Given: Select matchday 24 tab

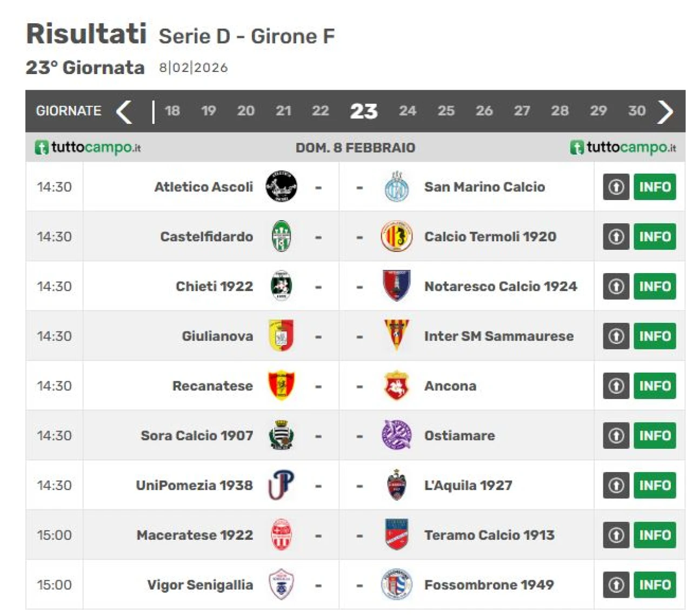Looking at the screenshot, I should pyautogui.click(x=408, y=111).
